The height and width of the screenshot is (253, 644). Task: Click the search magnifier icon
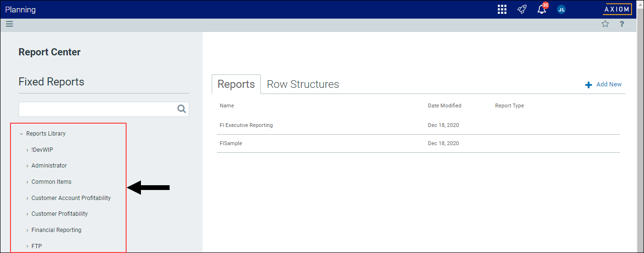click(x=182, y=109)
